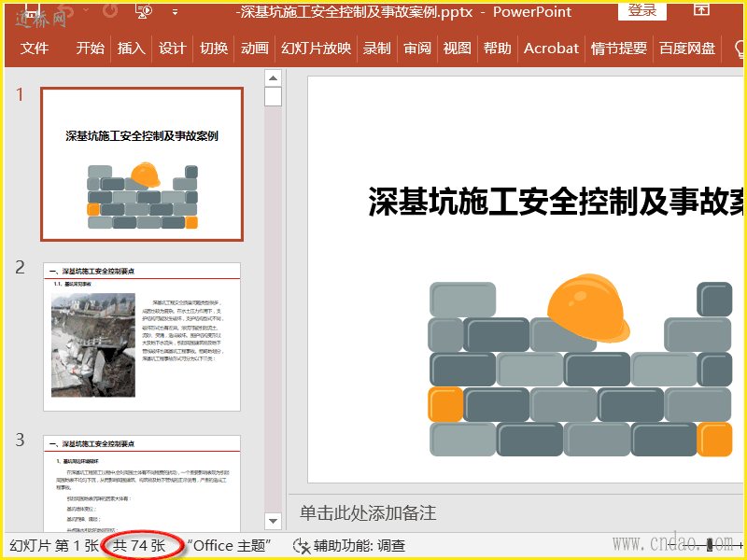
Task: Open the 审阅 tab
Action: coord(417,49)
